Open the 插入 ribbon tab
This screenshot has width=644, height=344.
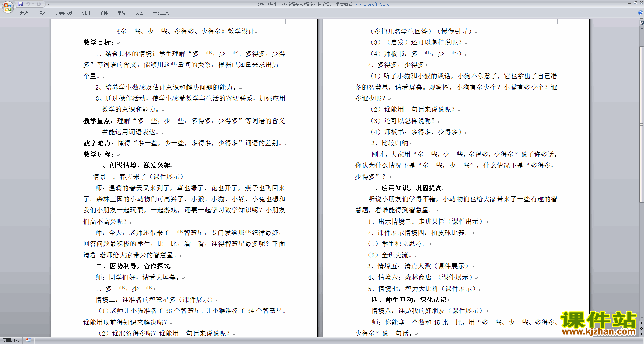coord(42,13)
